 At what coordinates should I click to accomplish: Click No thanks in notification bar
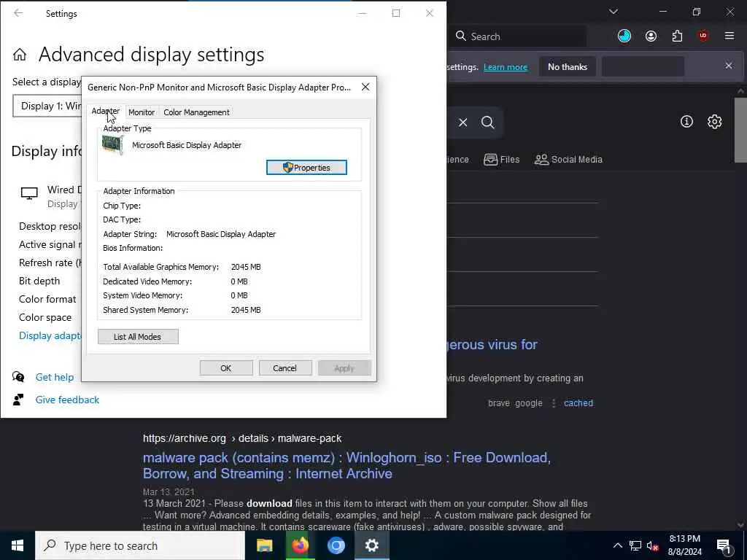[x=568, y=67]
